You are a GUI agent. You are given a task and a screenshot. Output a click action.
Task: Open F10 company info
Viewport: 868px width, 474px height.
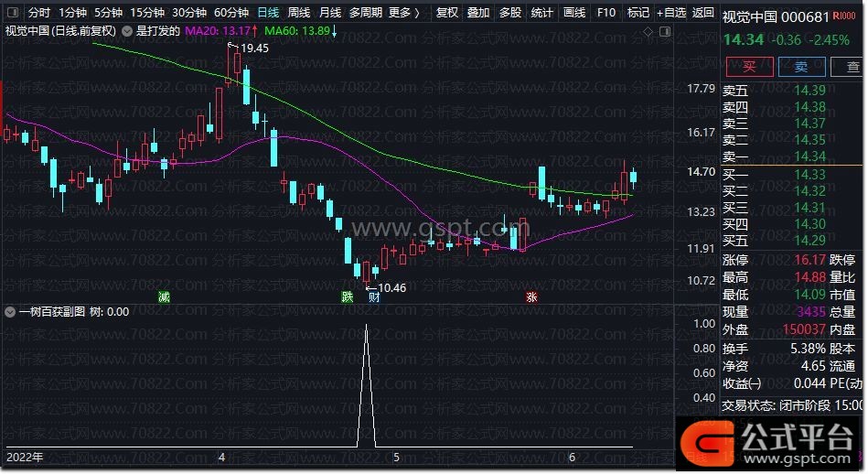[x=606, y=12]
